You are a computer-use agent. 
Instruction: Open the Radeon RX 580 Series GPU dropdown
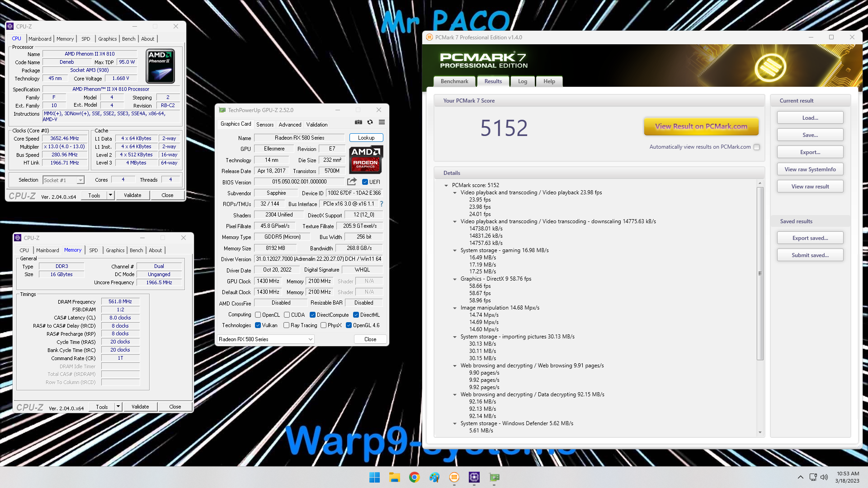pyautogui.click(x=266, y=339)
